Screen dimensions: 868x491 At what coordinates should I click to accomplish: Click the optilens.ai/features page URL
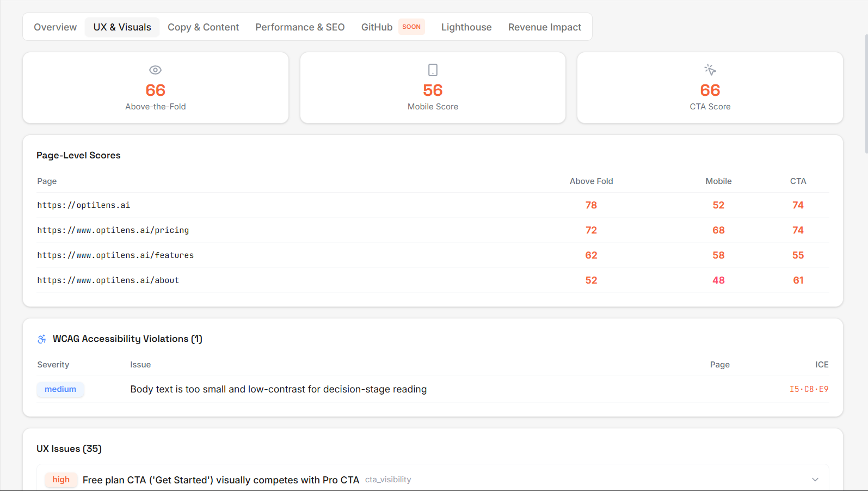(115, 255)
